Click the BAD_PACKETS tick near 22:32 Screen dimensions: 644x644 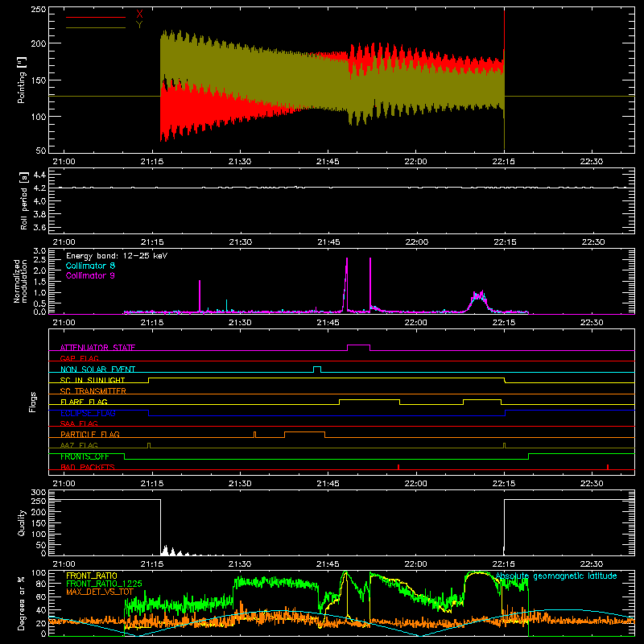(x=608, y=467)
